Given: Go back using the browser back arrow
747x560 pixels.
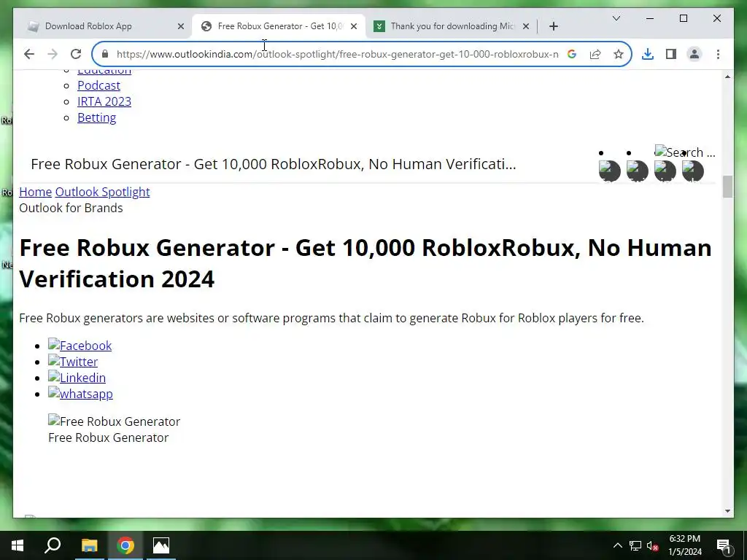Looking at the screenshot, I should click(29, 54).
